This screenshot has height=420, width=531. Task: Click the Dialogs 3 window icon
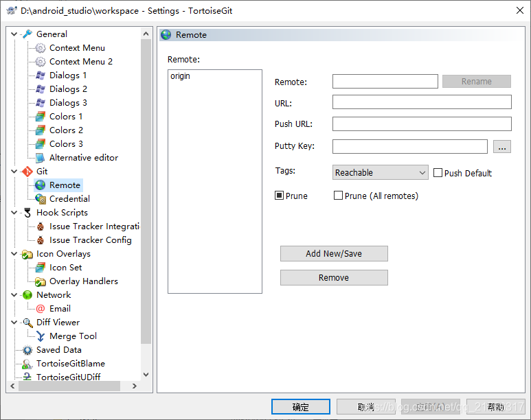coord(41,103)
